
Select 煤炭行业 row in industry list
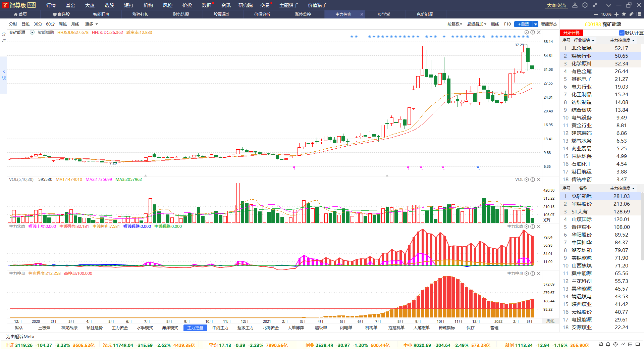point(600,56)
